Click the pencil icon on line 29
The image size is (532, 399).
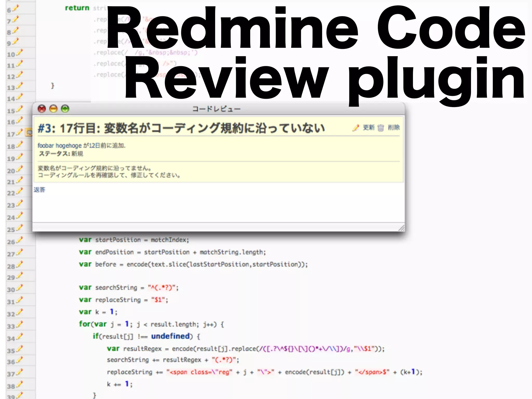[x=19, y=276]
